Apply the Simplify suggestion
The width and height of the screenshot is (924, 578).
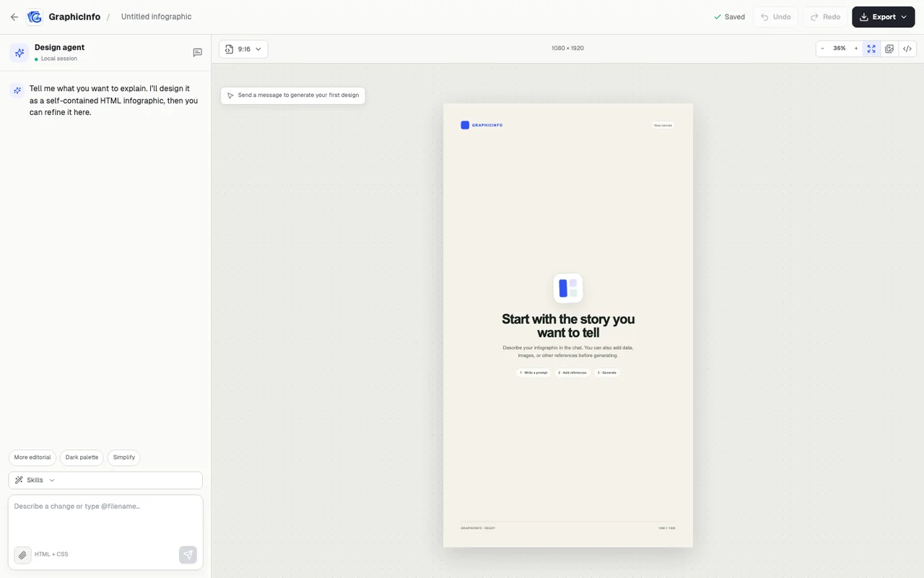point(124,457)
